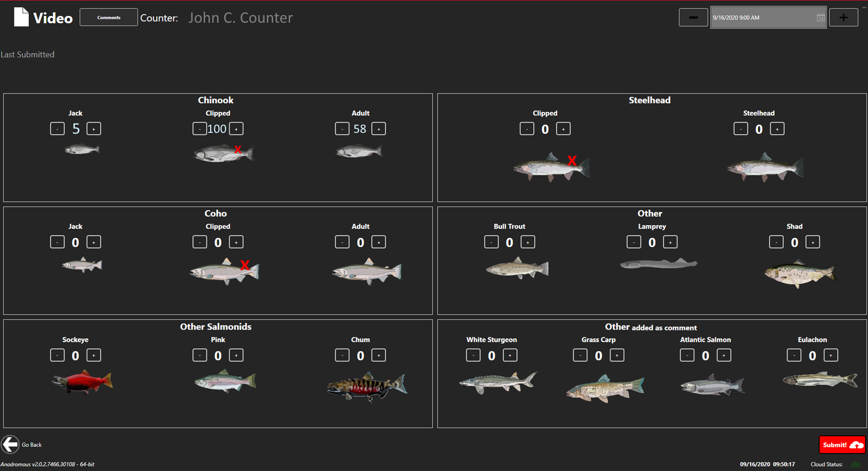Increase the Eulachon count
The image size is (868, 471).
pyautogui.click(x=831, y=355)
